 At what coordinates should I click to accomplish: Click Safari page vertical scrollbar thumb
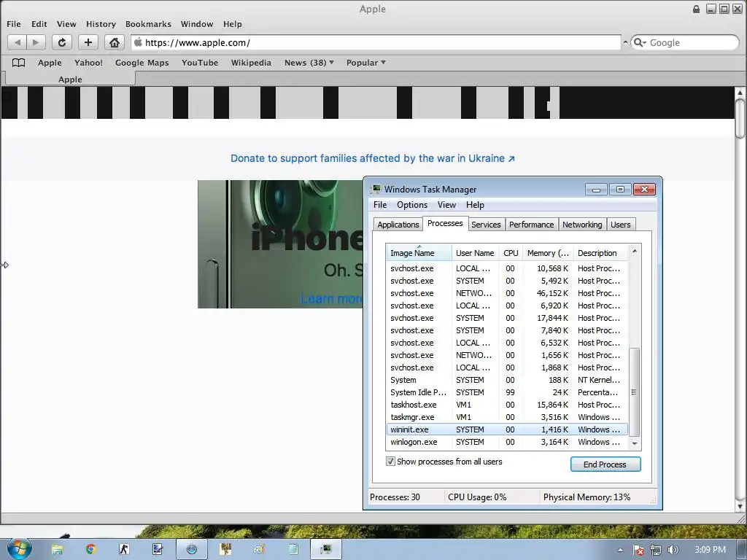point(740,117)
